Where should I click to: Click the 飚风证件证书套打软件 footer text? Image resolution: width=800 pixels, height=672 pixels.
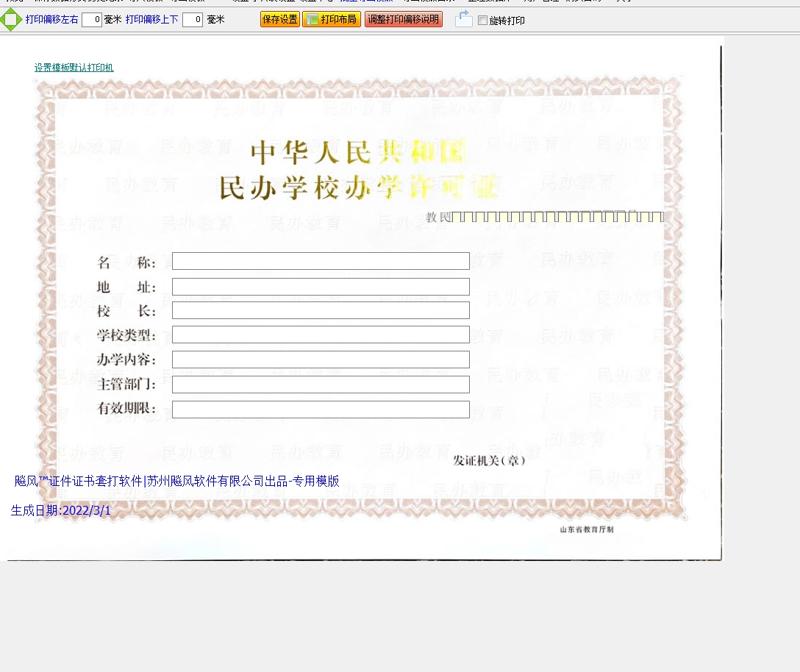[x=176, y=482]
